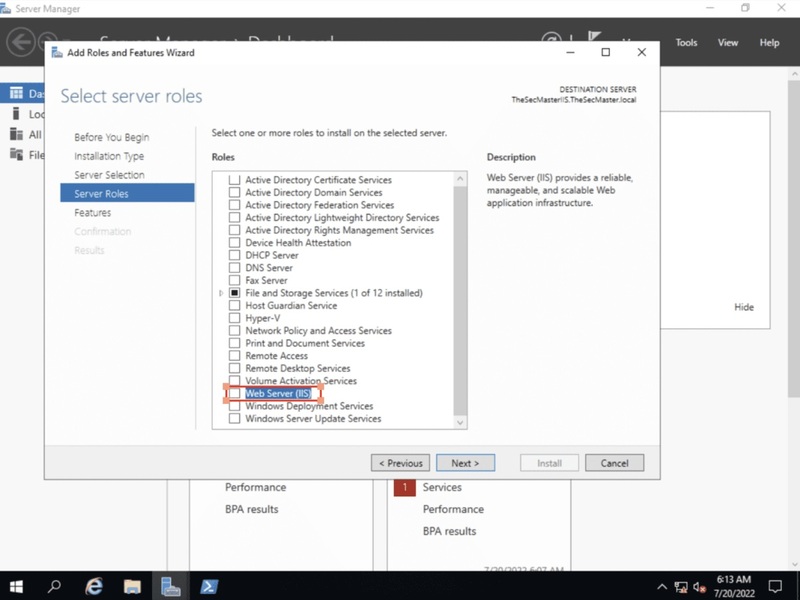The width and height of the screenshot is (800, 600).
Task: Enable DNS Server role checkbox
Action: click(x=234, y=267)
